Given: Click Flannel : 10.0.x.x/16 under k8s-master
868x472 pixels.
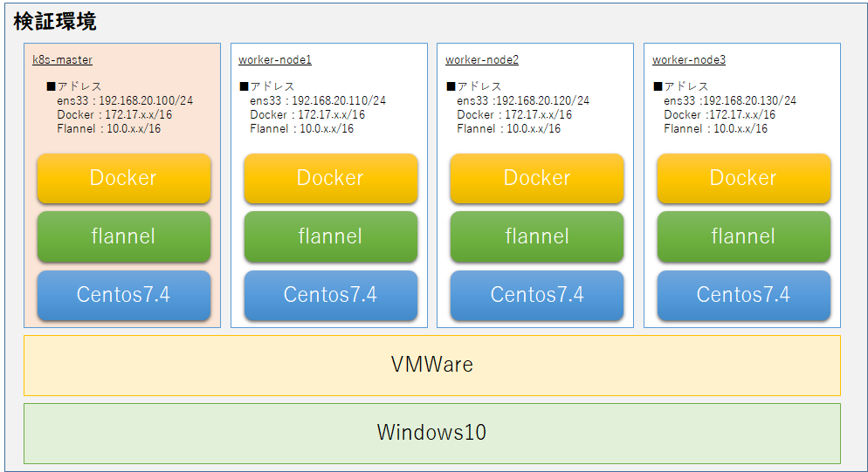Looking at the screenshot, I should pos(109,128).
